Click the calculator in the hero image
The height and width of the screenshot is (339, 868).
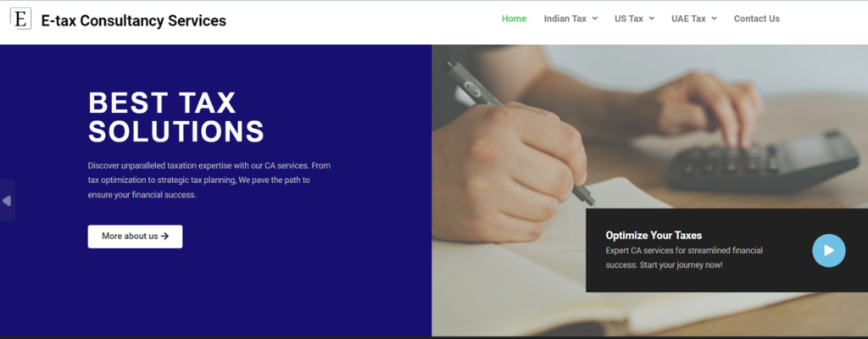(x=764, y=164)
